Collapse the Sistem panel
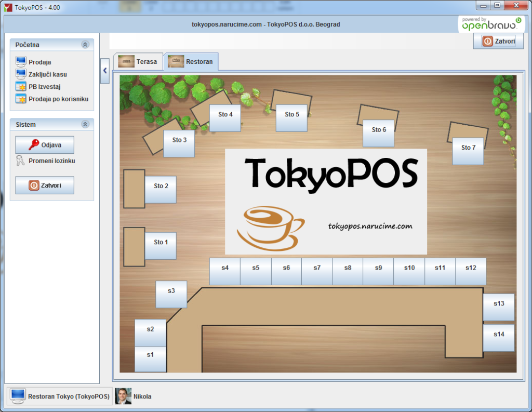 click(85, 124)
